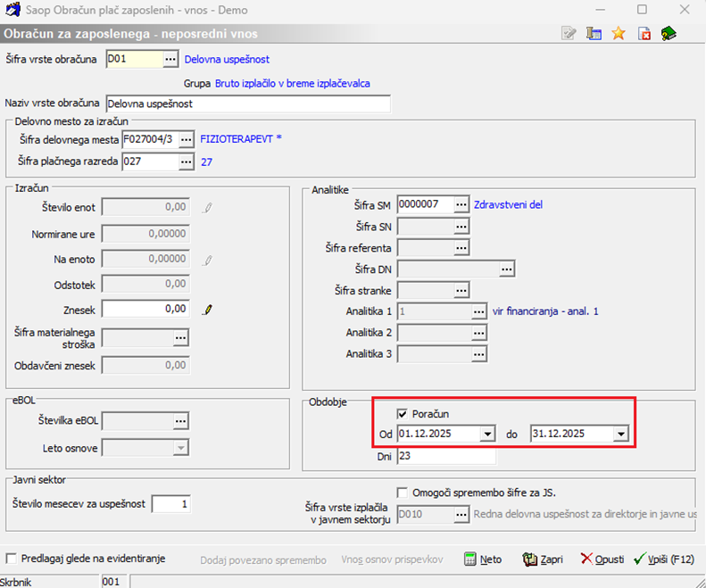
Task: Open lookup for Šifra stranke
Action: click(x=461, y=290)
